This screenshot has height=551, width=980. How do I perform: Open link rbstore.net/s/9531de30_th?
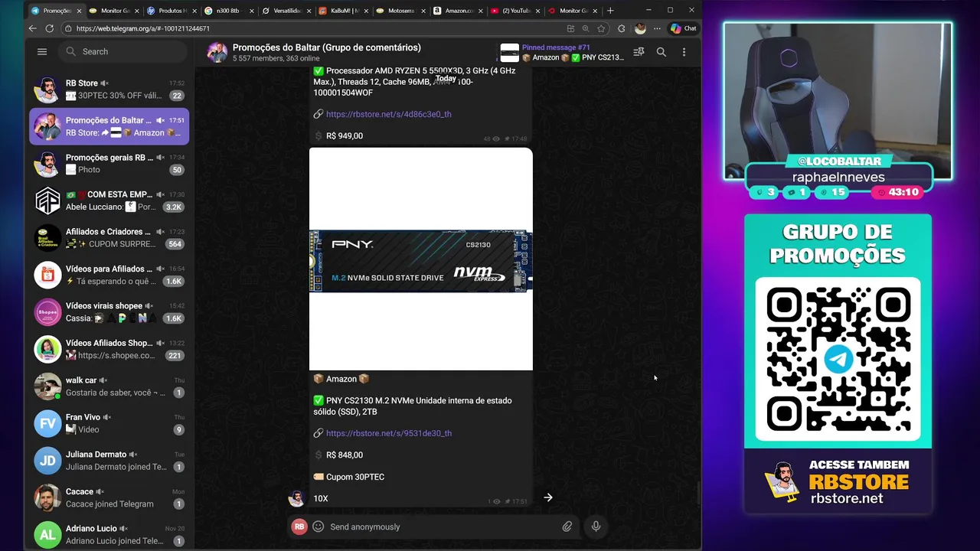pyautogui.click(x=388, y=433)
